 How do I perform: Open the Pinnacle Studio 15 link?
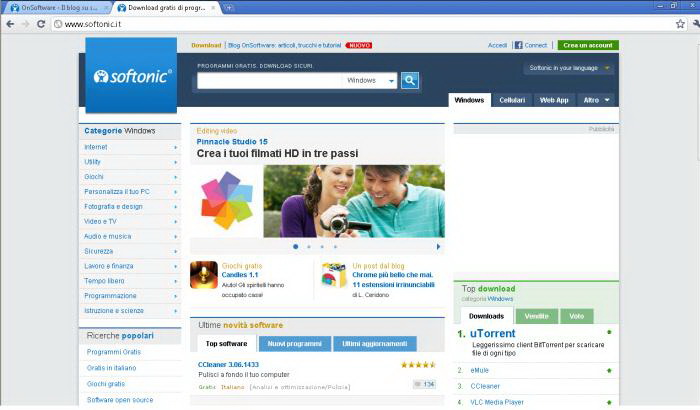[232, 142]
